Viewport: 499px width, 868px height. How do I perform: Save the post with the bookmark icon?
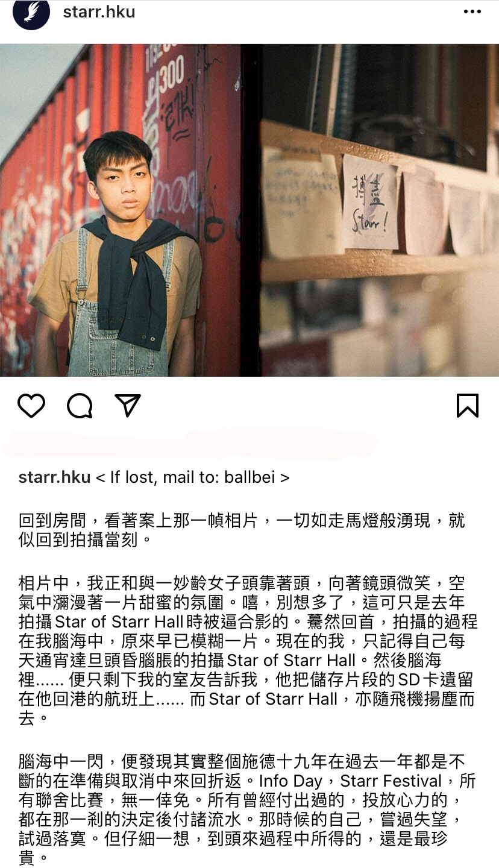tap(468, 406)
